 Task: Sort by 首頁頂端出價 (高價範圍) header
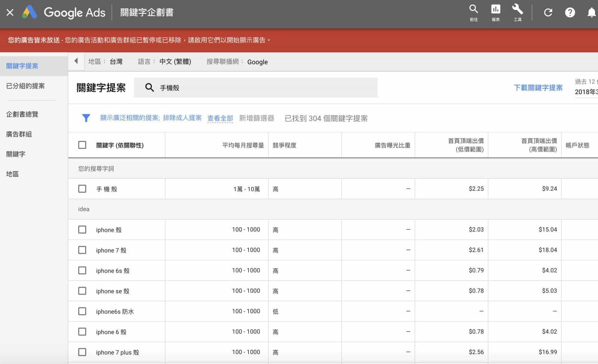(x=539, y=145)
